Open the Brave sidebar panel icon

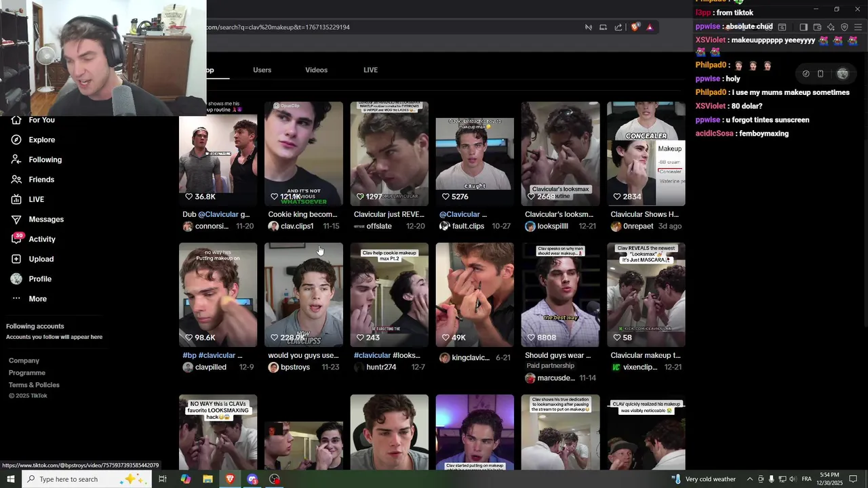(804, 27)
